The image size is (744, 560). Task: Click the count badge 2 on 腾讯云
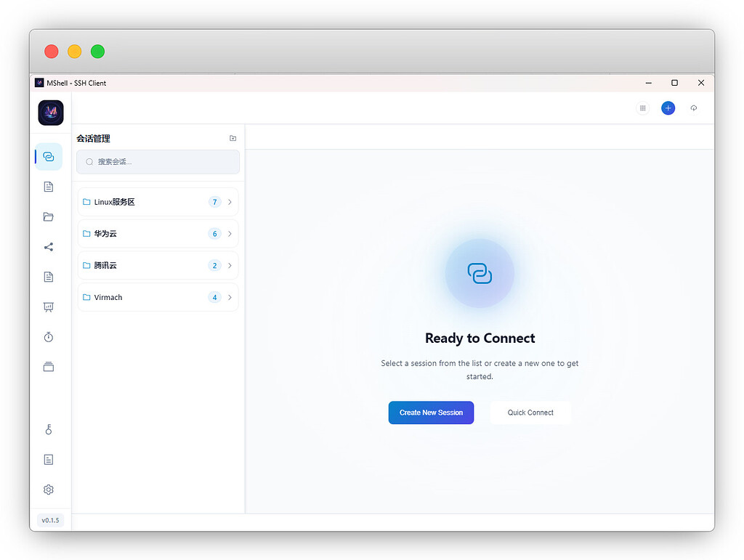[214, 266]
